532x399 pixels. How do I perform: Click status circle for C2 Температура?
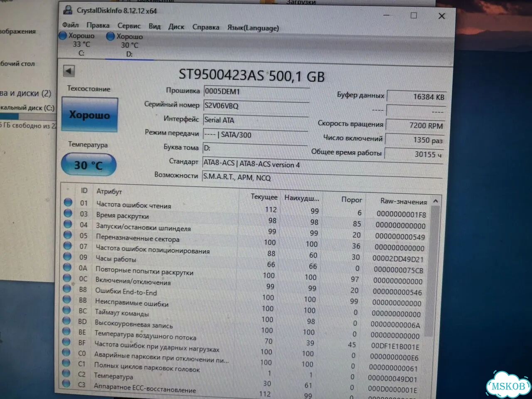click(66, 373)
